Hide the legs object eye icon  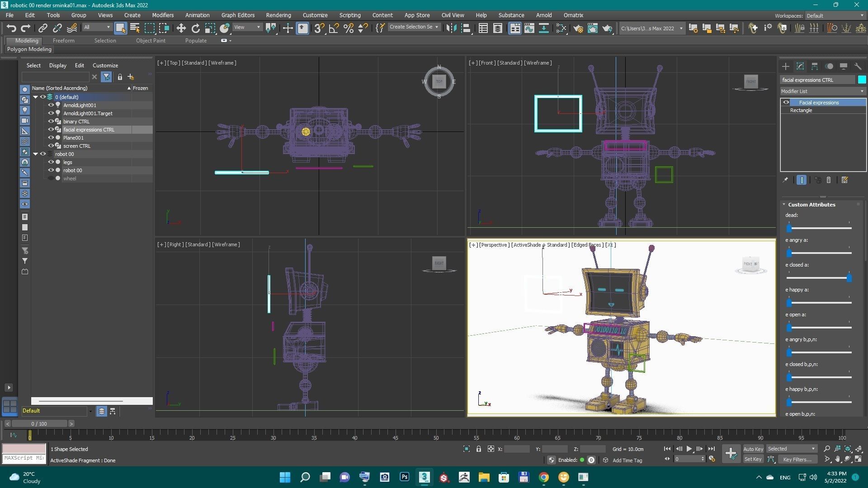[51, 162]
